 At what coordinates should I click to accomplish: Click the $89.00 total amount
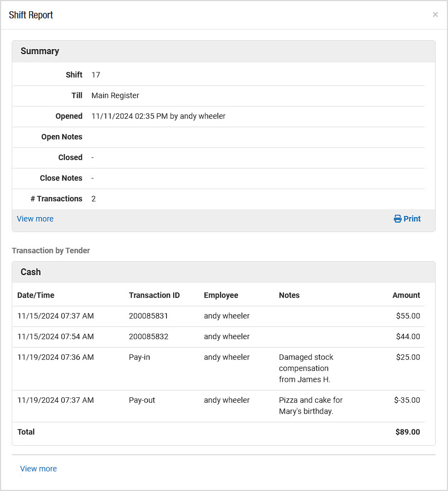pyautogui.click(x=408, y=432)
